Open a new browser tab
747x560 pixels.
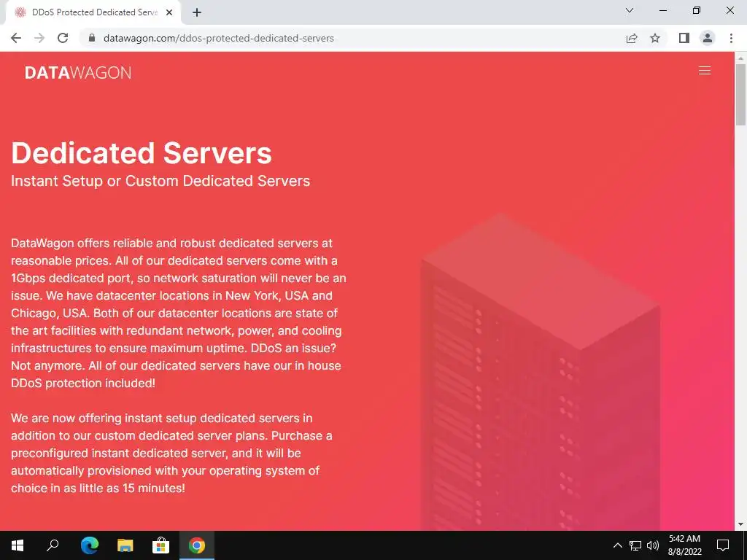coord(197,12)
